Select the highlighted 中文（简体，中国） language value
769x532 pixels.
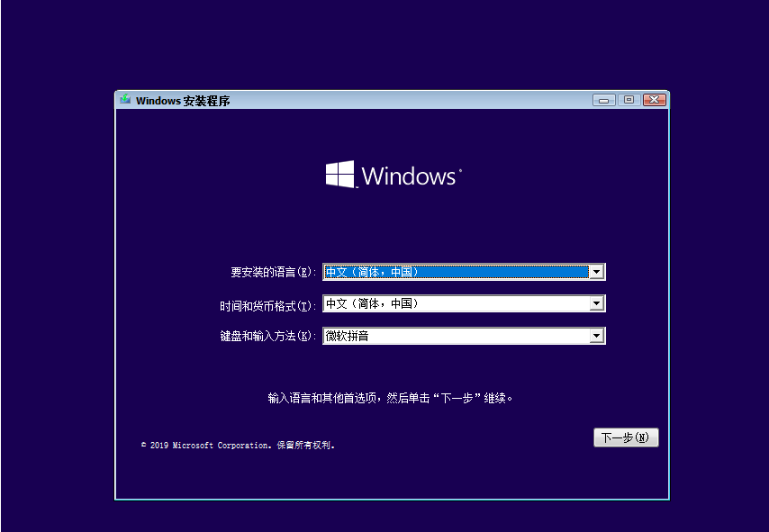[x=405, y=271]
